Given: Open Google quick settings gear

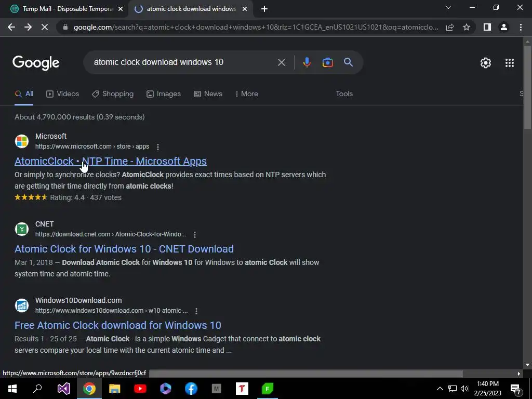Looking at the screenshot, I should click(x=486, y=63).
